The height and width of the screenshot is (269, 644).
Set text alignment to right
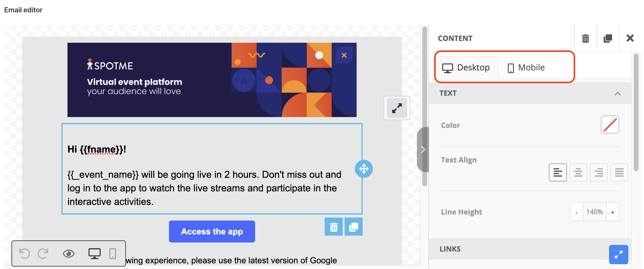599,172
